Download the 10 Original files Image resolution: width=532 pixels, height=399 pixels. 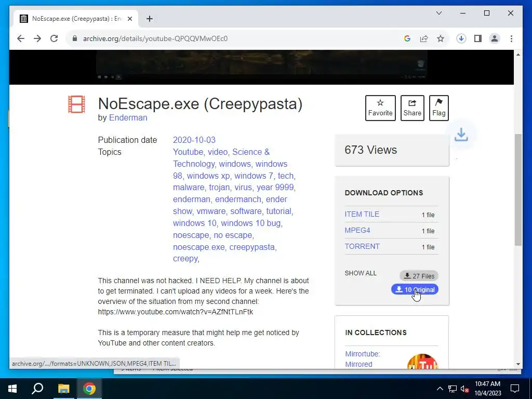point(415,289)
